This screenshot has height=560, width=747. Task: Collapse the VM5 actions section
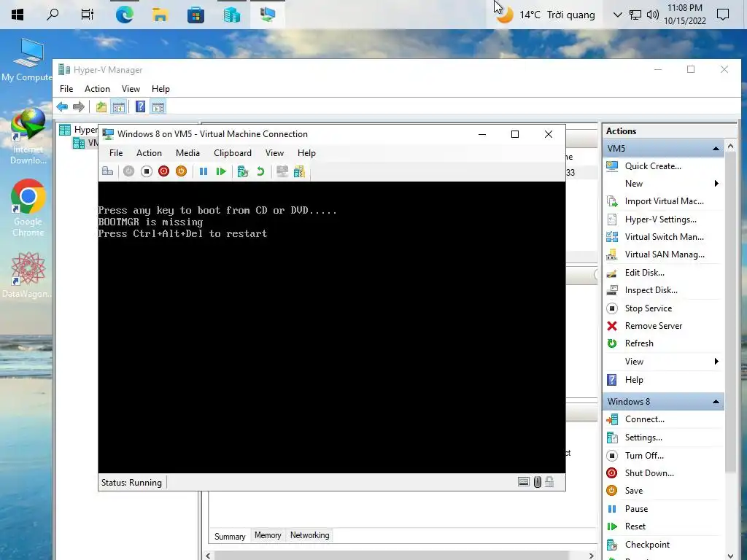coord(716,149)
